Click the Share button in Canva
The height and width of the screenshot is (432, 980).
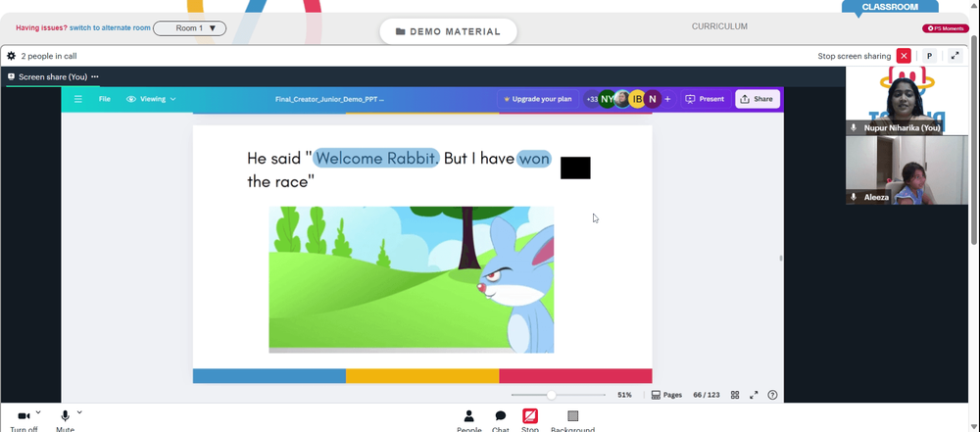(x=757, y=99)
